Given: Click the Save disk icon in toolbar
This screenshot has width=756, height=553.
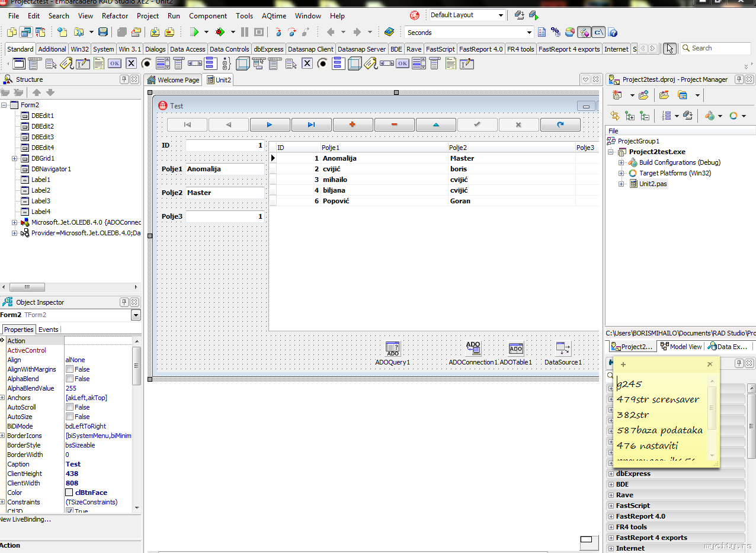Looking at the screenshot, I should (x=103, y=32).
